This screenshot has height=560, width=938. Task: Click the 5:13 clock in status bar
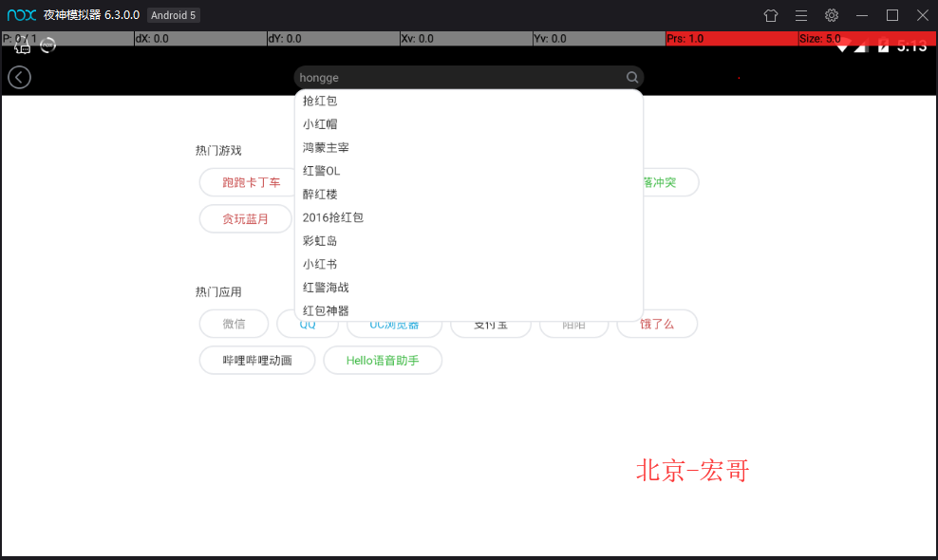click(x=911, y=47)
